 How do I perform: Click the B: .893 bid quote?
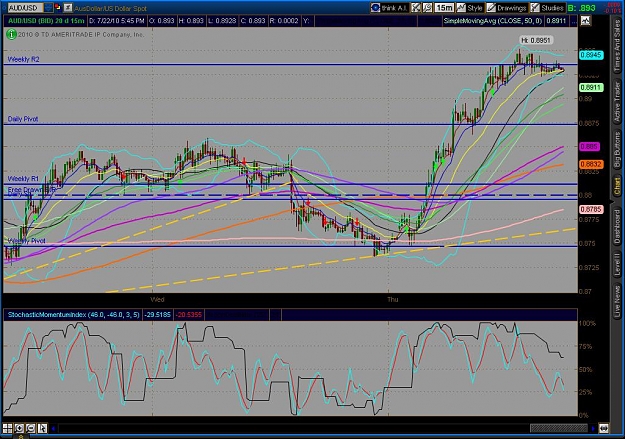[582, 8]
